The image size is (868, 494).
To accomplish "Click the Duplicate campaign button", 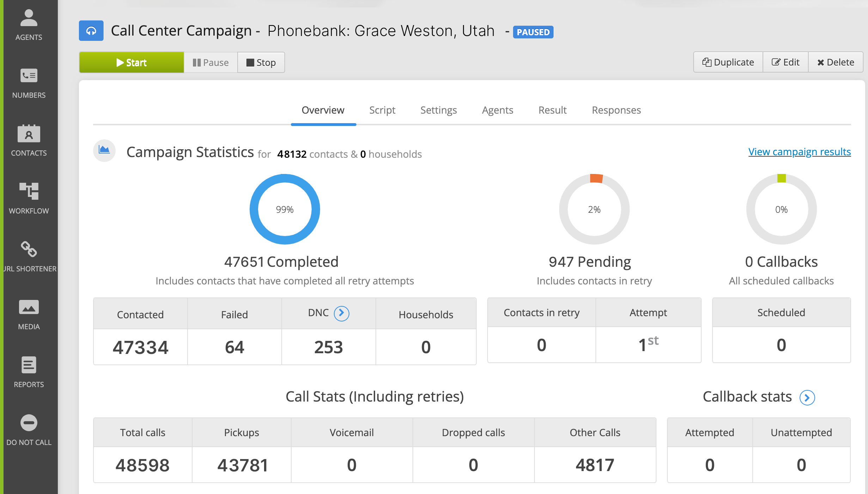I will click(x=728, y=62).
